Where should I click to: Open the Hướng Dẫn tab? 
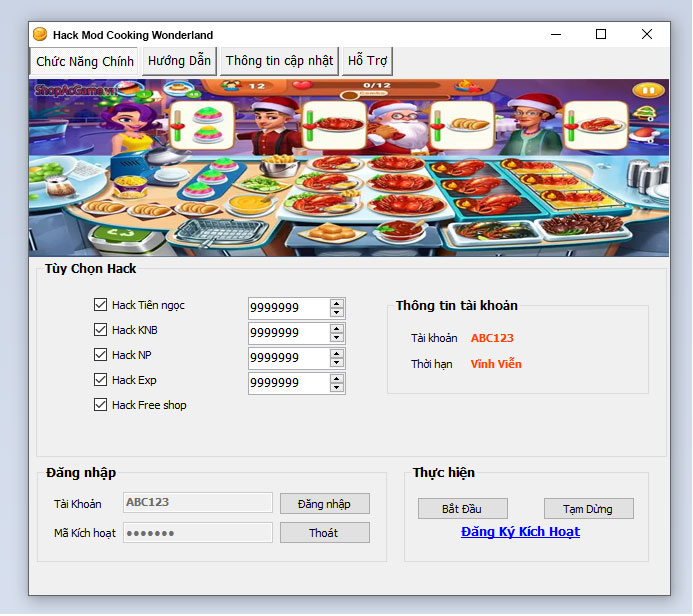179,61
